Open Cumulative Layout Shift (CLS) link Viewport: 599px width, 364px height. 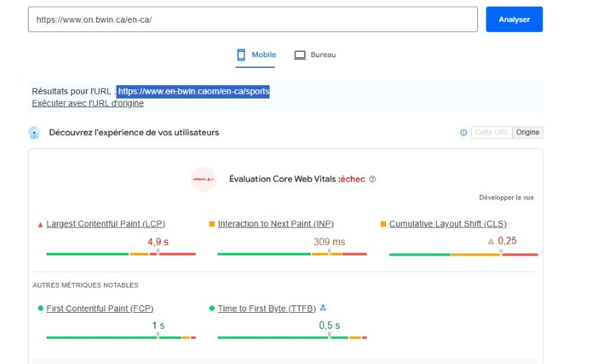(448, 224)
